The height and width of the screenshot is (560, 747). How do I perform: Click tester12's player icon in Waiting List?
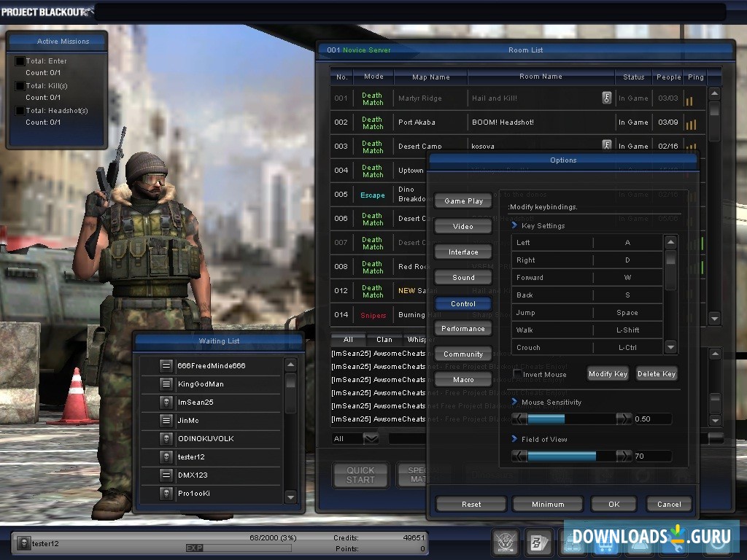pos(166,456)
